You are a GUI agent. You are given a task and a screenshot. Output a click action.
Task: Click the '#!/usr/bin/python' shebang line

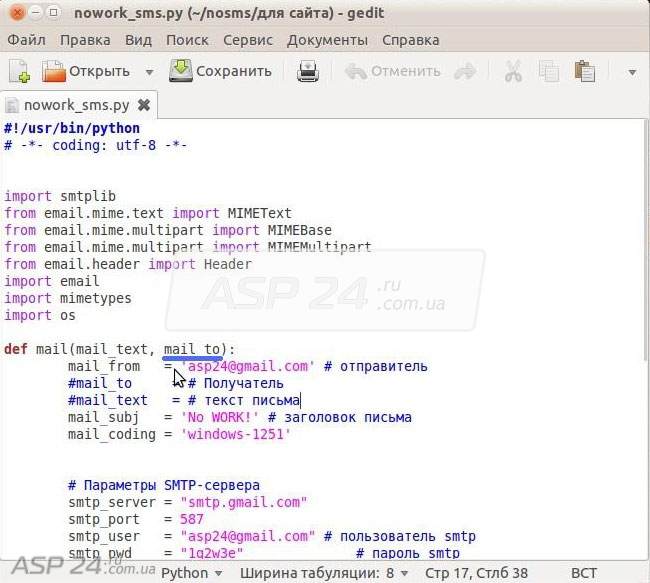pos(72,128)
